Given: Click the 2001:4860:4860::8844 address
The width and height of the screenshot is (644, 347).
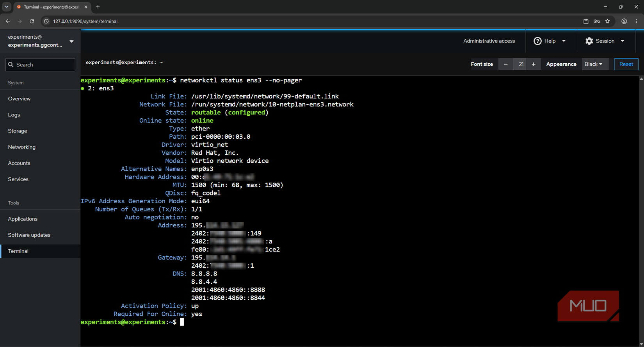Looking at the screenshot, I should [x=228, y=298].
